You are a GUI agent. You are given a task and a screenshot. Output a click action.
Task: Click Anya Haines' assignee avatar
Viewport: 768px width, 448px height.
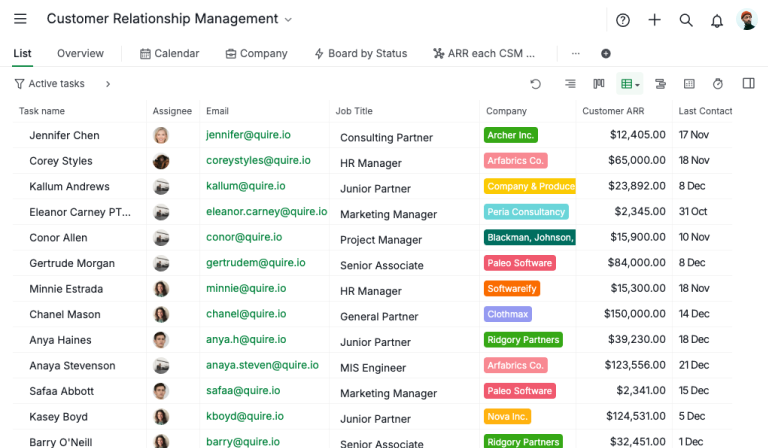[161, 339]
